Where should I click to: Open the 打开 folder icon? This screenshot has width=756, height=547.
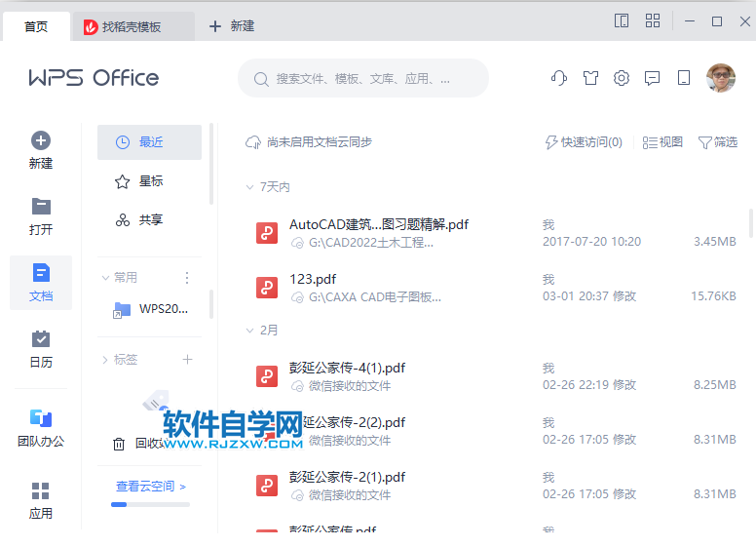coord(41,207)
